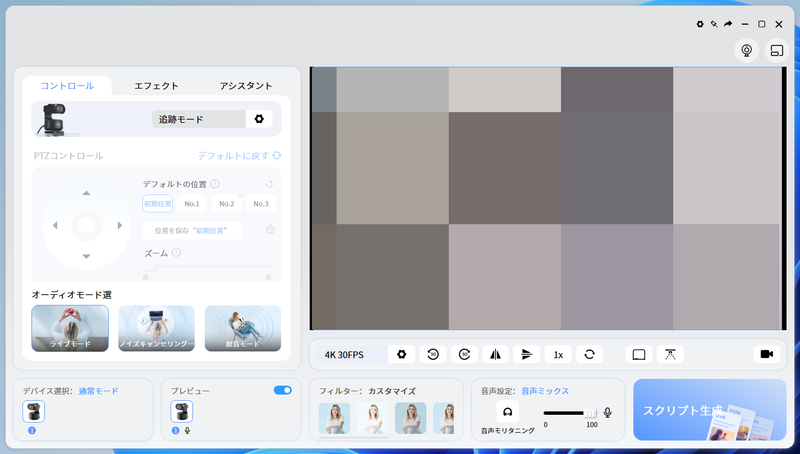The width and height of the screenshot is (800, 454).
Task: Adjust the ズーム slider handle
Action: tap(149, 266)
